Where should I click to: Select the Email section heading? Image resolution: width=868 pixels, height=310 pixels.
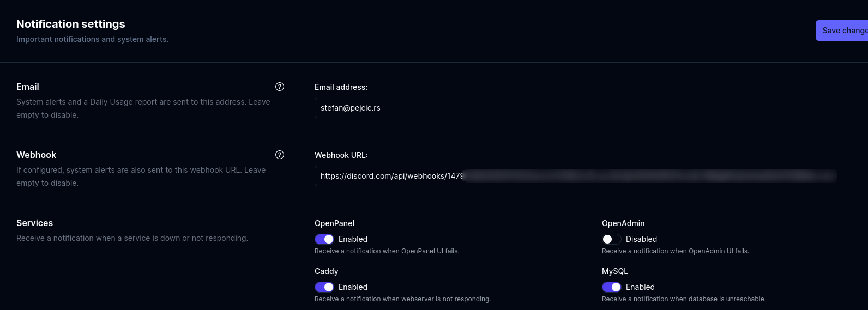point(28,87)
